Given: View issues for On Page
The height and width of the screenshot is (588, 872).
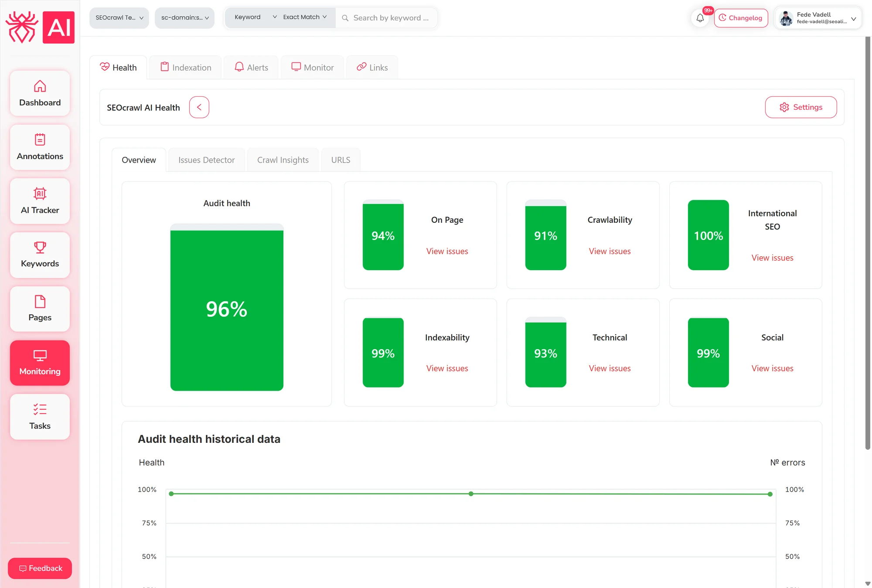Looking at the screenshot, I should [447, 252].
